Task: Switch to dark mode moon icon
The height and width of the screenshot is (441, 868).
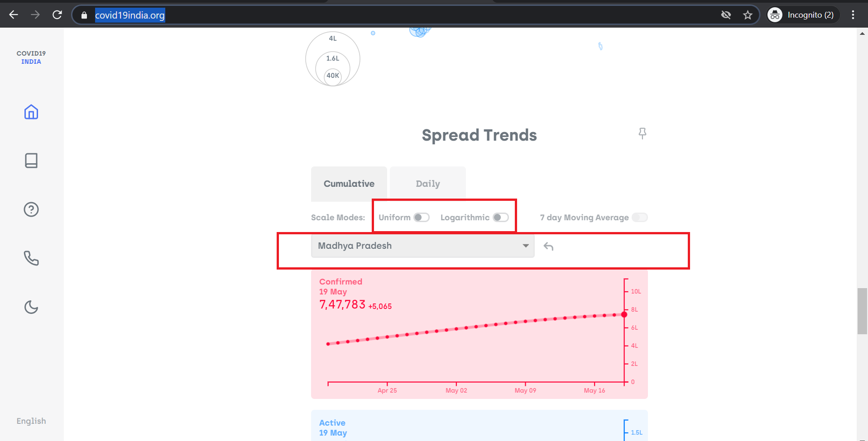Action: coord(31,307)
